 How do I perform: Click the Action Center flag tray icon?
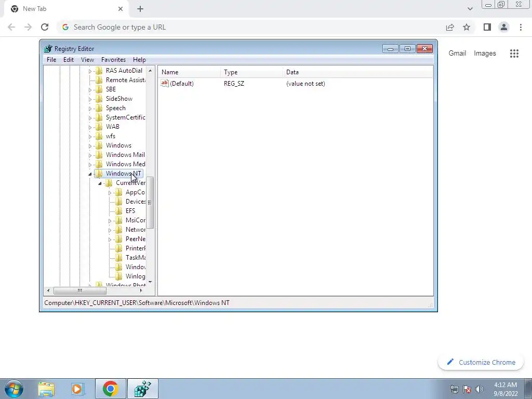467,389
